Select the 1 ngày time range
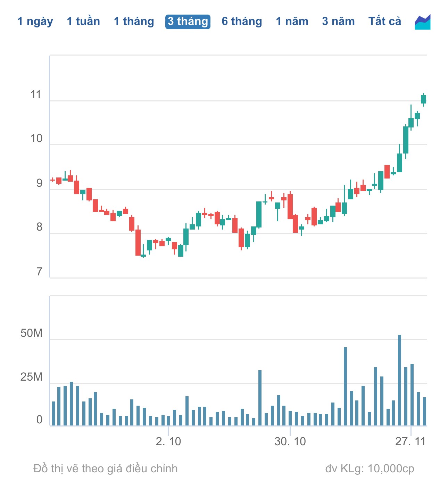448x489 pixels. pos(35,22)
